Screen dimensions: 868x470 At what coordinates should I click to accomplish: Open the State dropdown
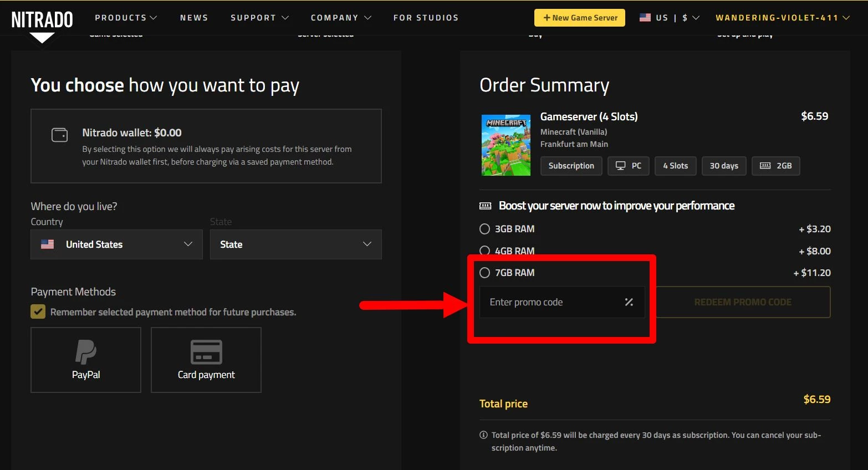(296, 244)
